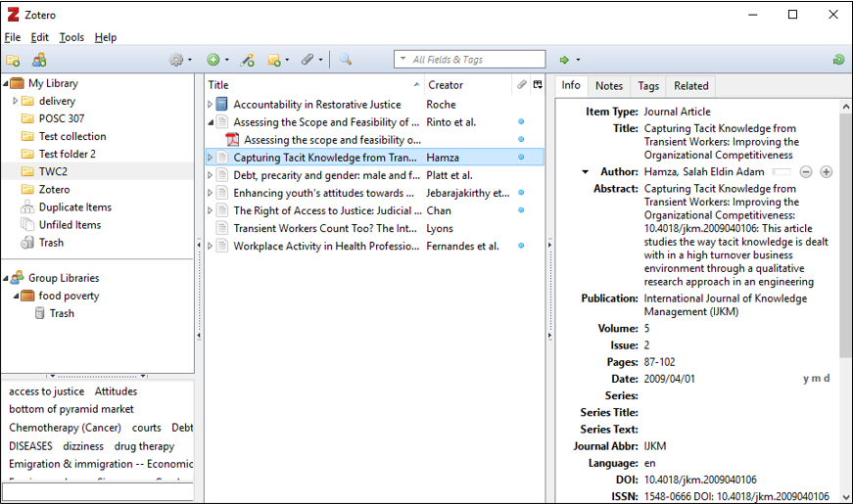Click the New Note icon

tap(274, 60)
